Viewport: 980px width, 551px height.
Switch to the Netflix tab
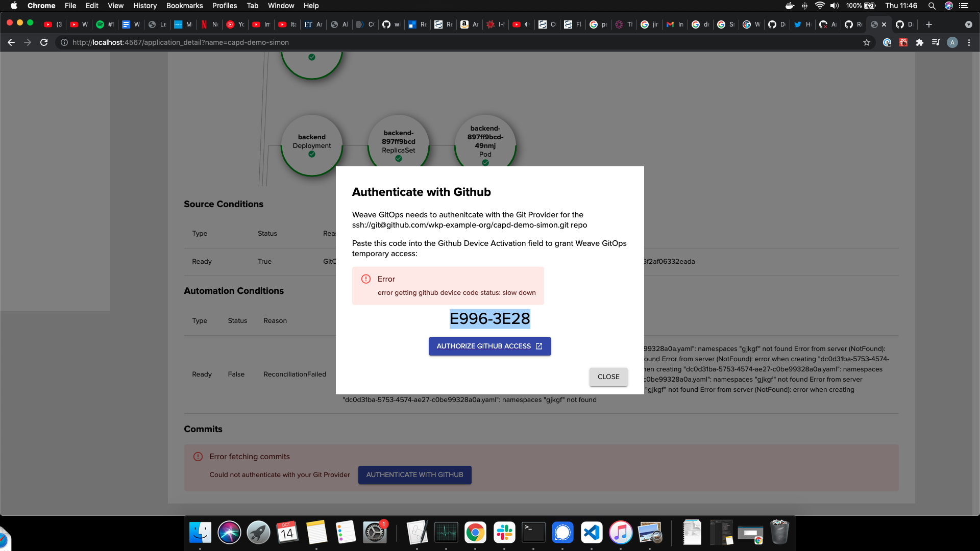click(209, 24)
